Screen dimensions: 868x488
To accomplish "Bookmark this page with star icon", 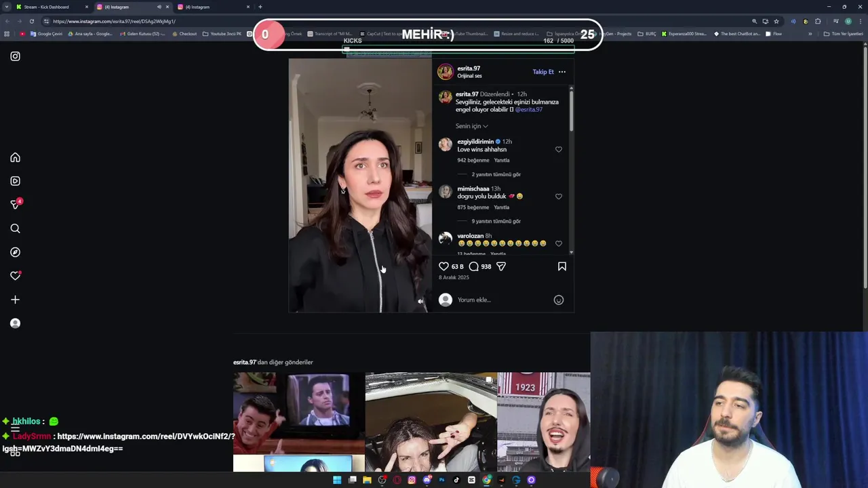I will (x=776, y=21).
